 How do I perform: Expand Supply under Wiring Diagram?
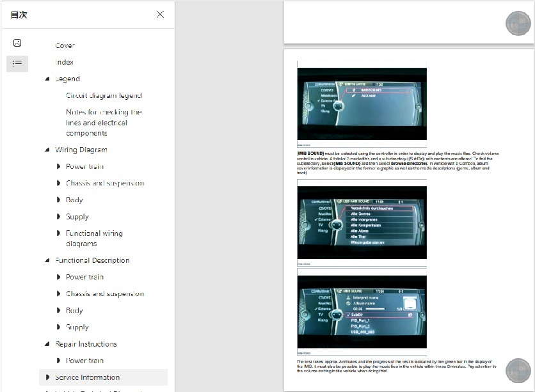[58, 216]
